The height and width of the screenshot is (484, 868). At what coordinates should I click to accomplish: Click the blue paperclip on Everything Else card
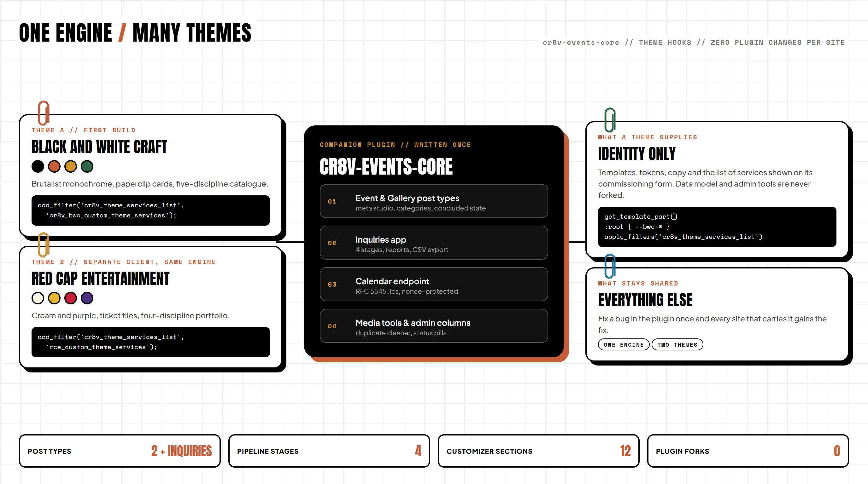point(610,266)
